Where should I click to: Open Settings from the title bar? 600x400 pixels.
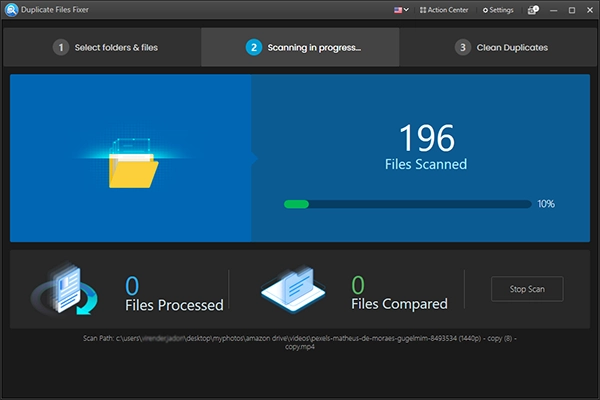[x=498, y=10]
